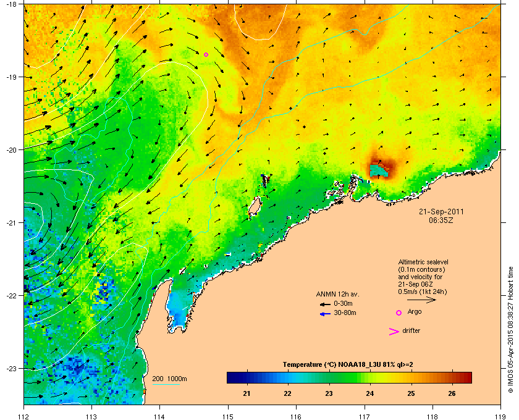Click the time label 06:35Z
The image size is (519, 420).
[441, 220]
